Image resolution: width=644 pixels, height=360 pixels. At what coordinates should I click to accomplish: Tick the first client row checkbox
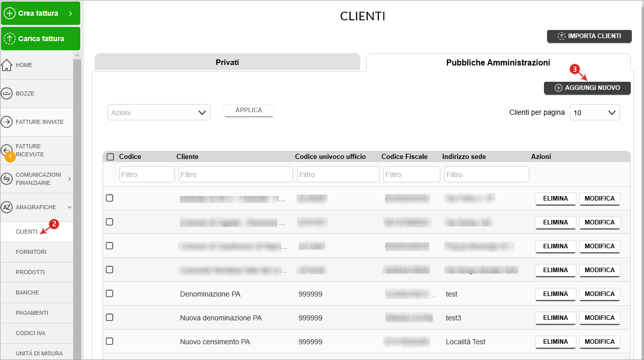(x=109, y=198)
